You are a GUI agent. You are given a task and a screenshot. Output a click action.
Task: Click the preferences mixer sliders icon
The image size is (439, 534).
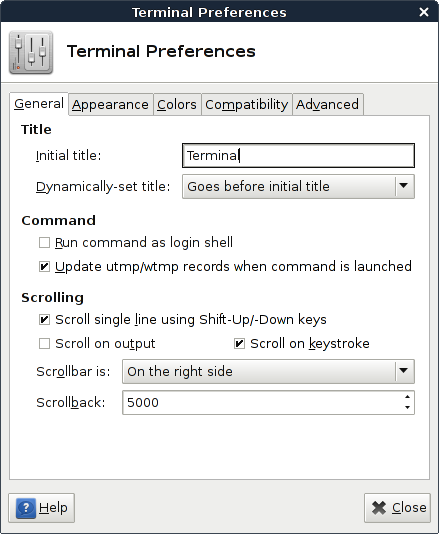pyautogui.click(x=31, y=52)
